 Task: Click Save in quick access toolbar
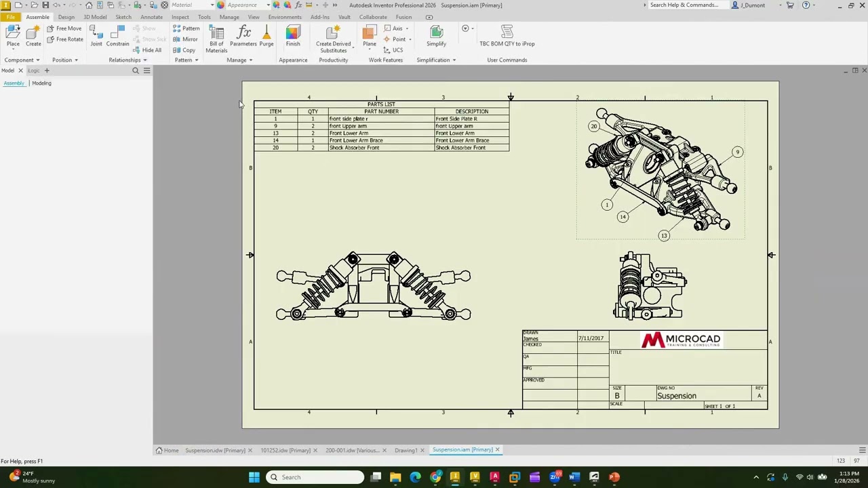coord(45,5)
